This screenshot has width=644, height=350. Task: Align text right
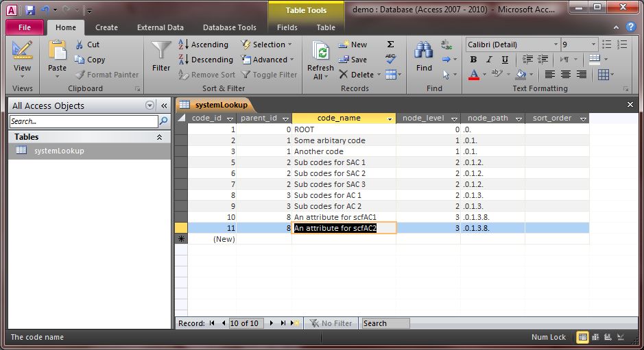pos(581,75)
